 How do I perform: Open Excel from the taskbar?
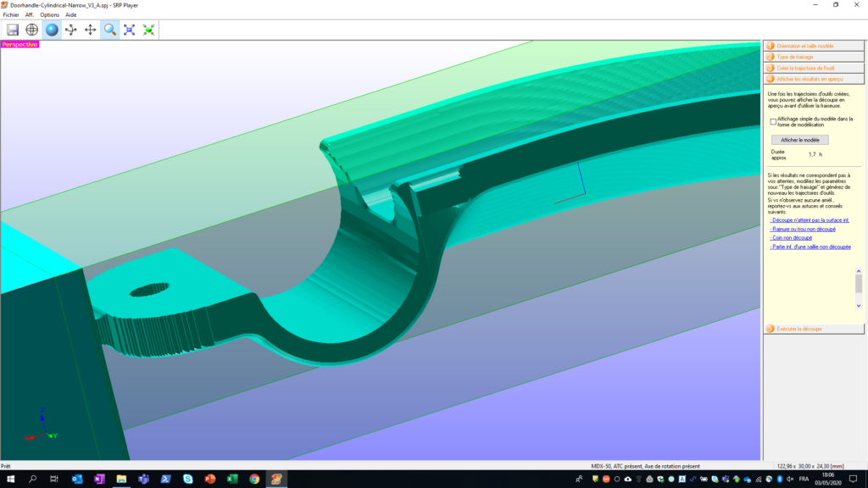coord(232,480)
